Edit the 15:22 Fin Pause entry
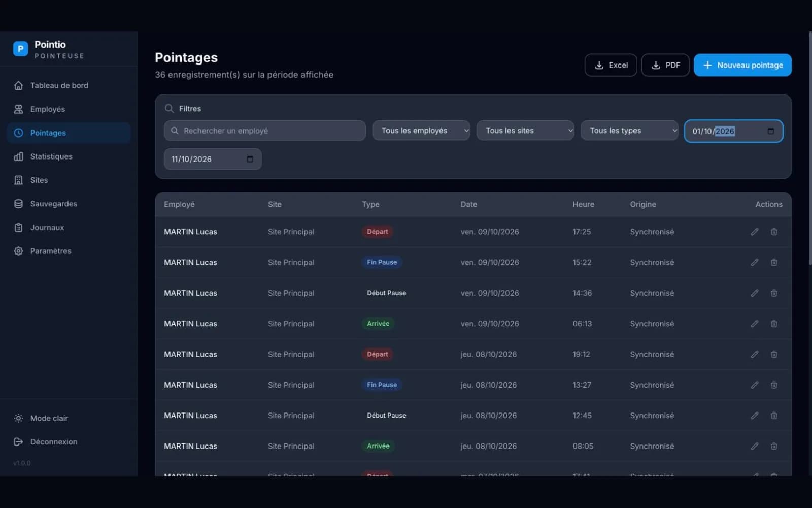The height and width of the screenshot is (508, 812). pyautogui.click(x=755, y=262)
